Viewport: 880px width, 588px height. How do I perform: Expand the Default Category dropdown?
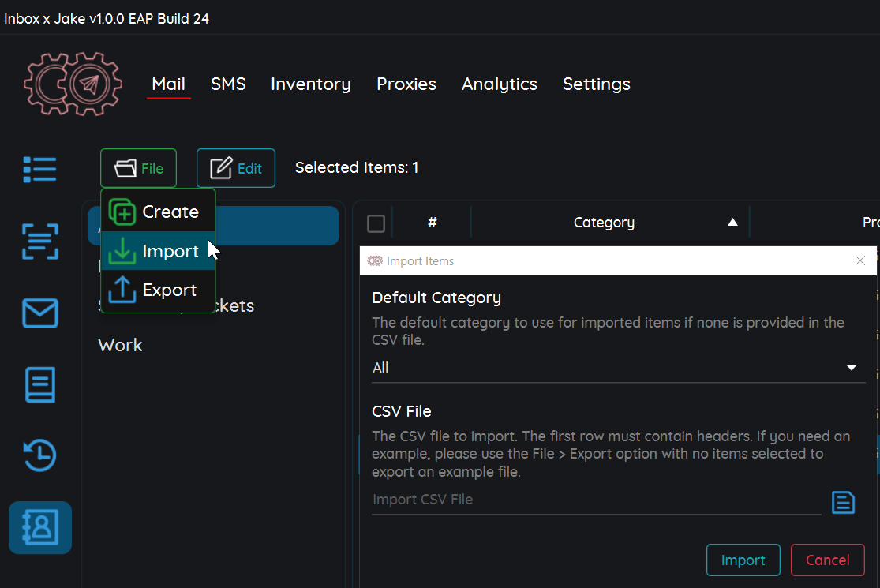(618, 368)
